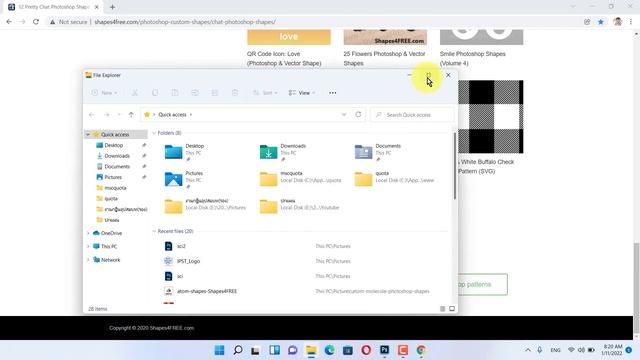Screen dimensions: 640x360
Task: Expand the address bar history dropdown
Action: [x=344, y=115]
